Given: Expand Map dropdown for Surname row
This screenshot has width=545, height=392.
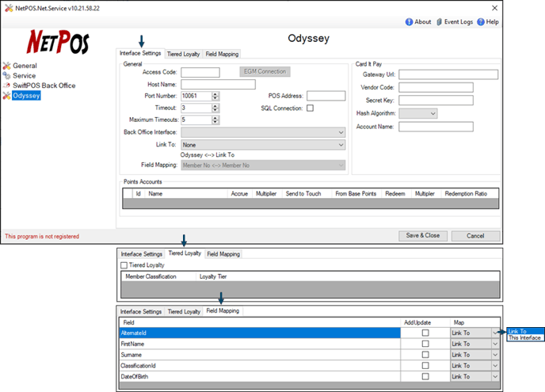Looking at the screenshot, I should (495, 355).
